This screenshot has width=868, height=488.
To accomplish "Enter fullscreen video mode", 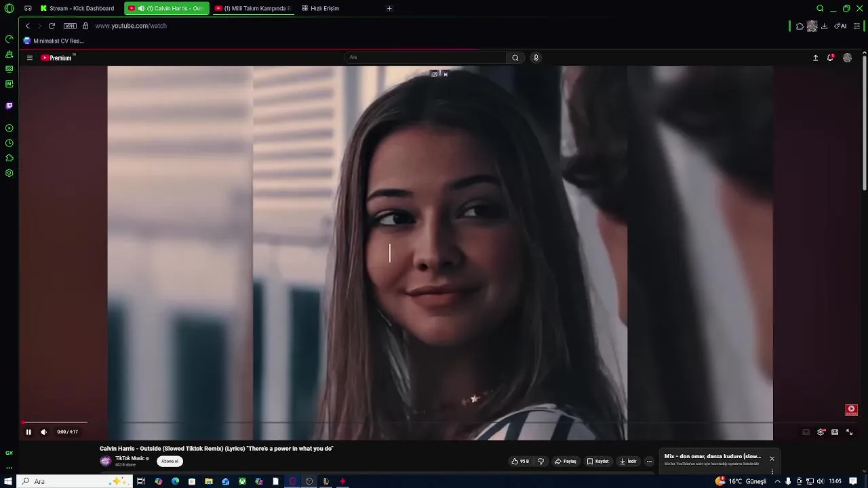I will point(850,432).
